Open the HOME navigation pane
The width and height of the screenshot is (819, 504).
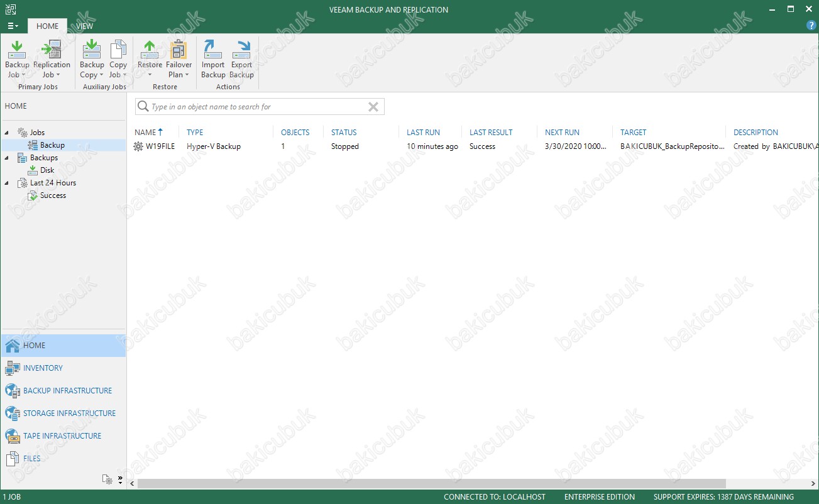click(x=63, y=346)
